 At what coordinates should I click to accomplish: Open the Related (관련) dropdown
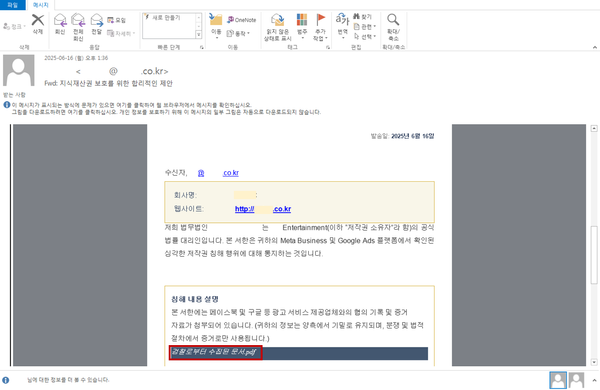click(365, 26)
